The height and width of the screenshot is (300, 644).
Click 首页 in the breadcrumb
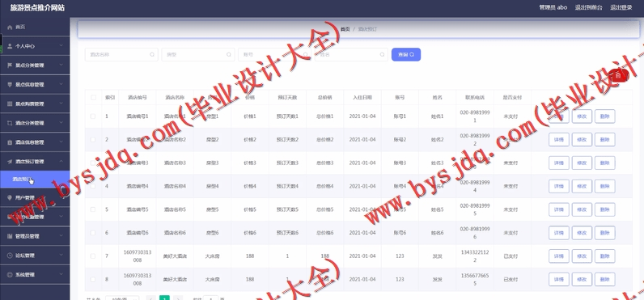pos(345,29)
